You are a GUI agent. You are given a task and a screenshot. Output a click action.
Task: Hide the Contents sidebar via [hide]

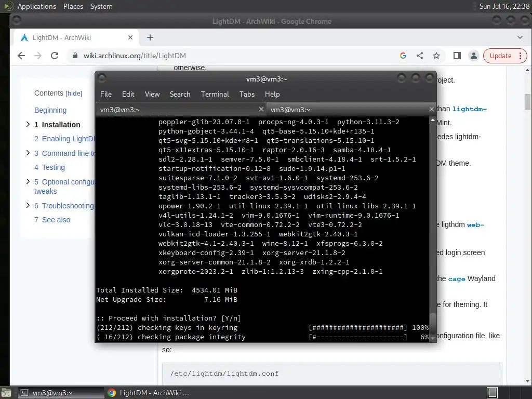(74, 94)
